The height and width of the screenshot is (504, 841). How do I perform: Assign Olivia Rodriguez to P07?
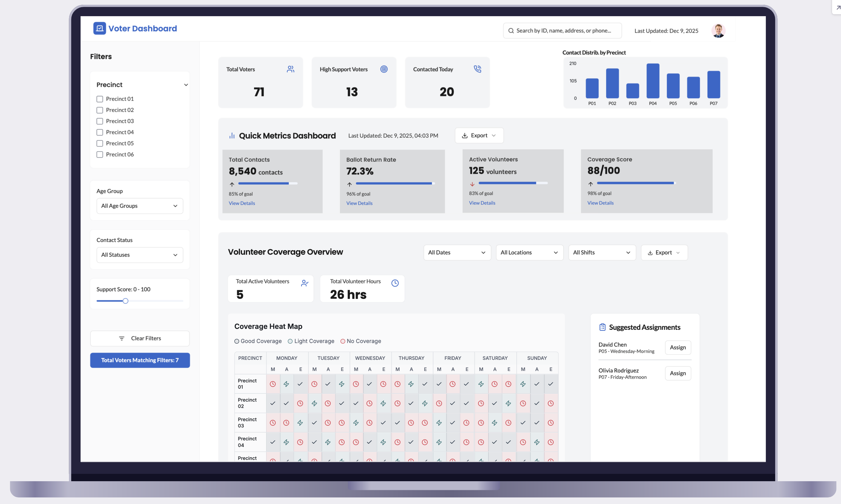[678, 373]
